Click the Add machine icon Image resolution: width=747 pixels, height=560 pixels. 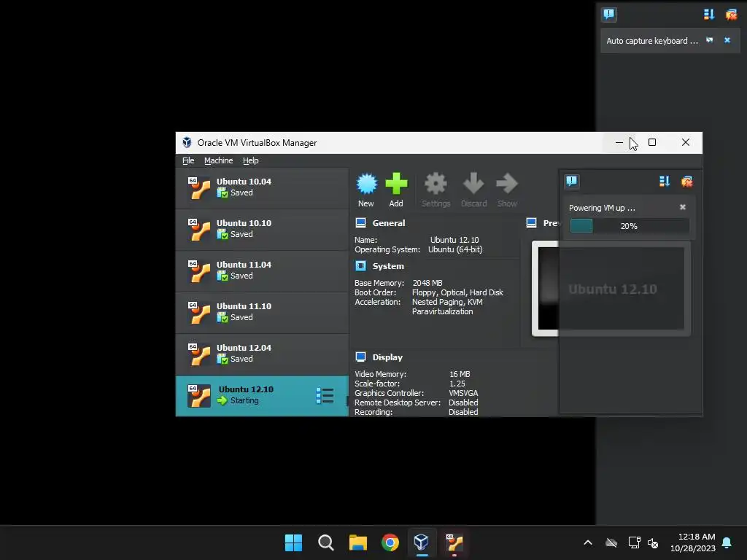click(396, 184)
